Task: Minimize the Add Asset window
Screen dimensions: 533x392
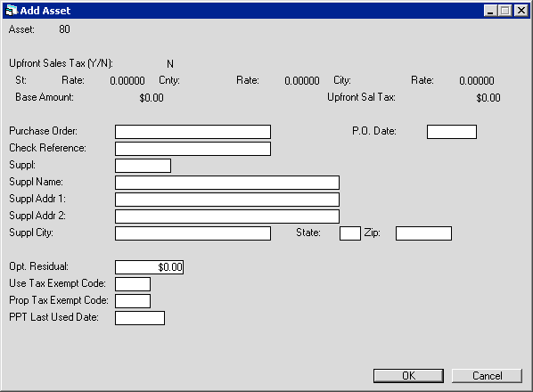Action: pyautogui.click(x=490, y=11)
